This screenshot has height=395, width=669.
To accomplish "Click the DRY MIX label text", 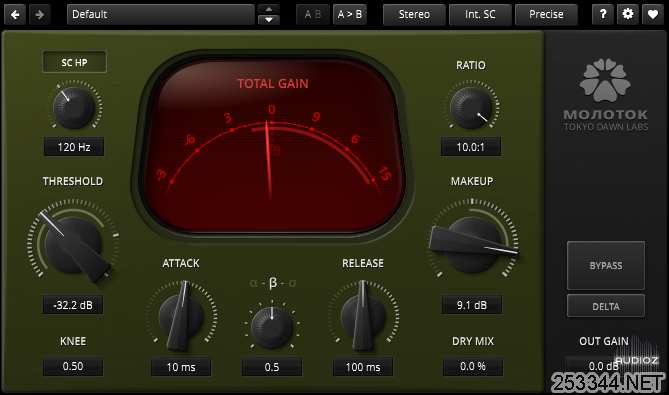I will pyautogui.click(x=473, y=341).
